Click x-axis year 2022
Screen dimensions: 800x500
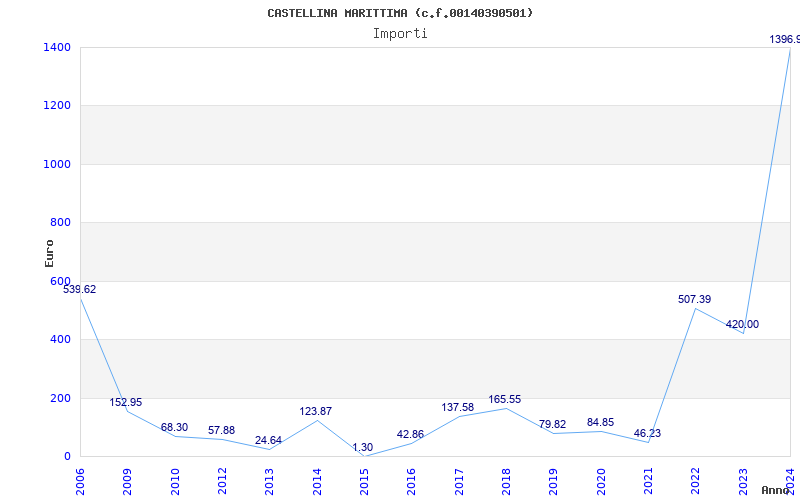696,482
